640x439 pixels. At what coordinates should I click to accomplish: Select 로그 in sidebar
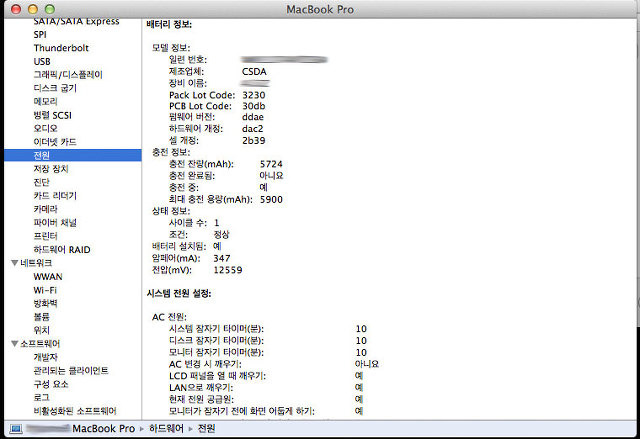coord(41,397)
